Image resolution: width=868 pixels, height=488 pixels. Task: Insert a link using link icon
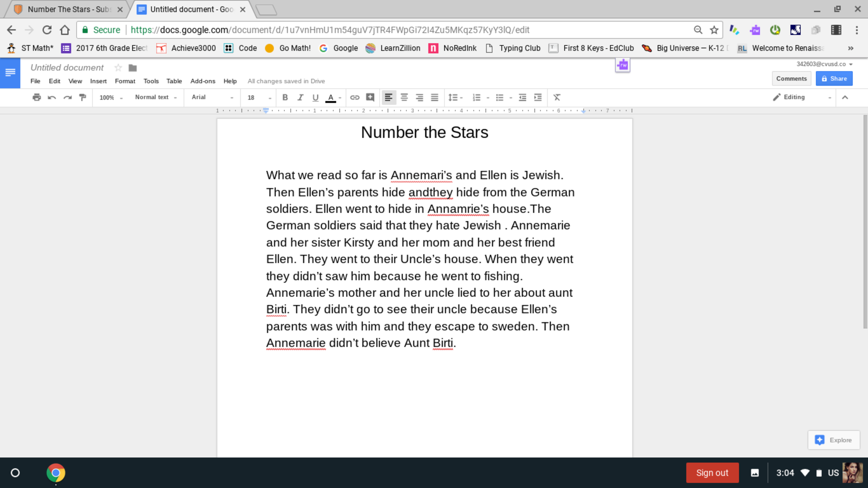point(355,98)
